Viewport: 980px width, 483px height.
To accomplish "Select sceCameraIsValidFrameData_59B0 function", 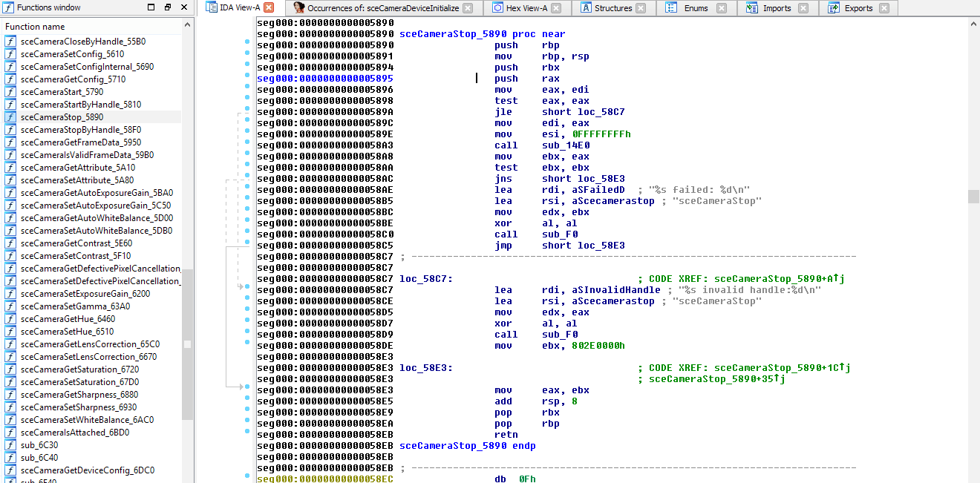I will pos(88,155).
